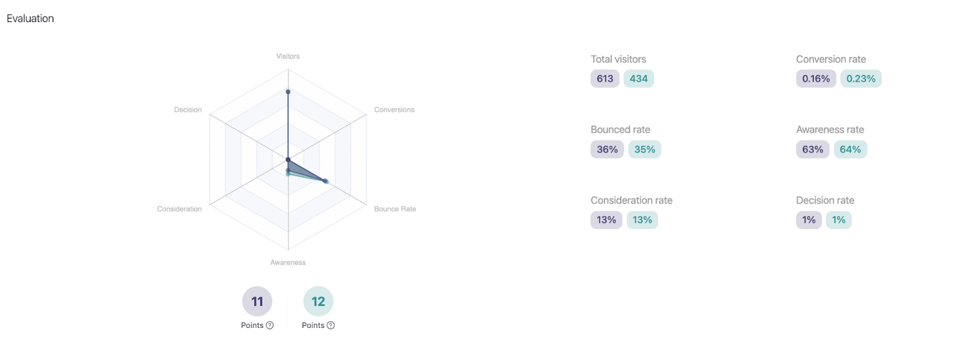The image size is (980, 361).
Task: Click the 64% Awareness rate badge
Action: 850,149
